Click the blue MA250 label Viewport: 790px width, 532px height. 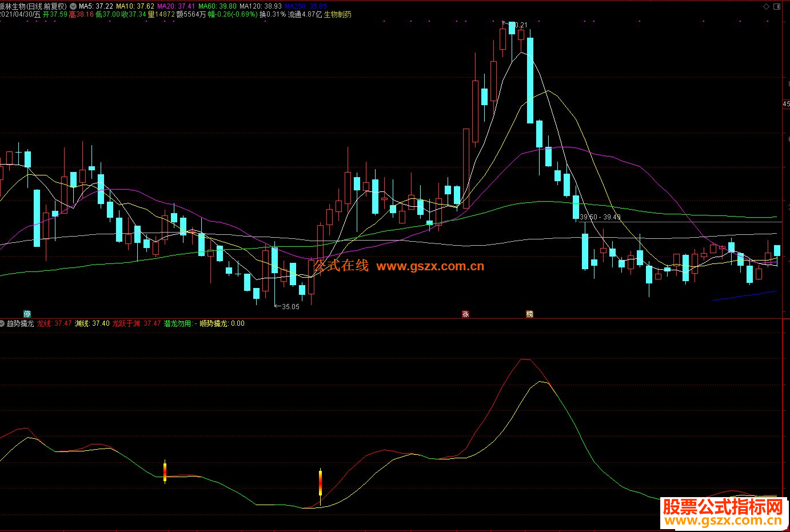(306, 6)
